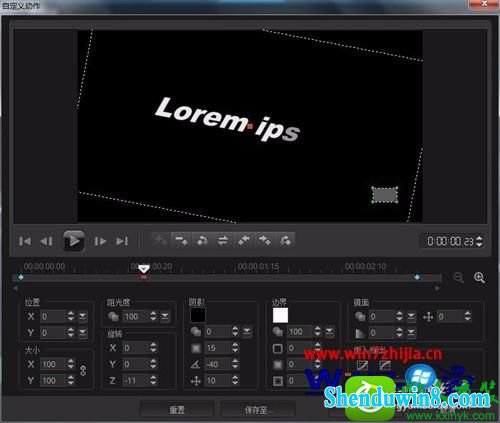Click the size X field showing 100
This screenshot has height=423, width=500.
coord(53,364)
